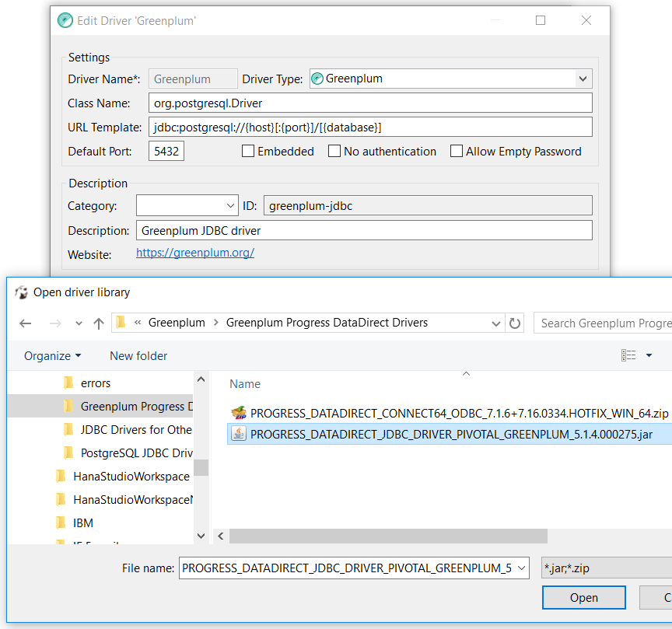The image size is (672, 629).
Task: Go forward in the Open driver library dialog
Action: coord(55,323)
